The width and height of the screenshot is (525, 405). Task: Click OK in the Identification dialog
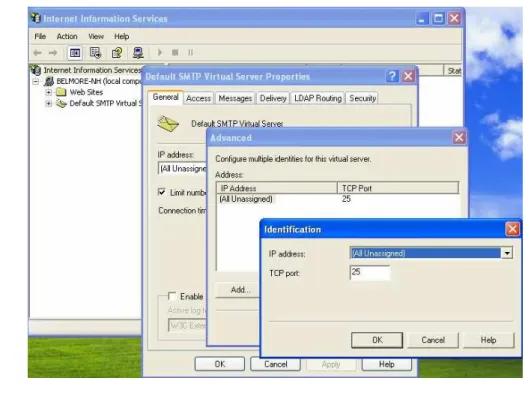point(377,340)
